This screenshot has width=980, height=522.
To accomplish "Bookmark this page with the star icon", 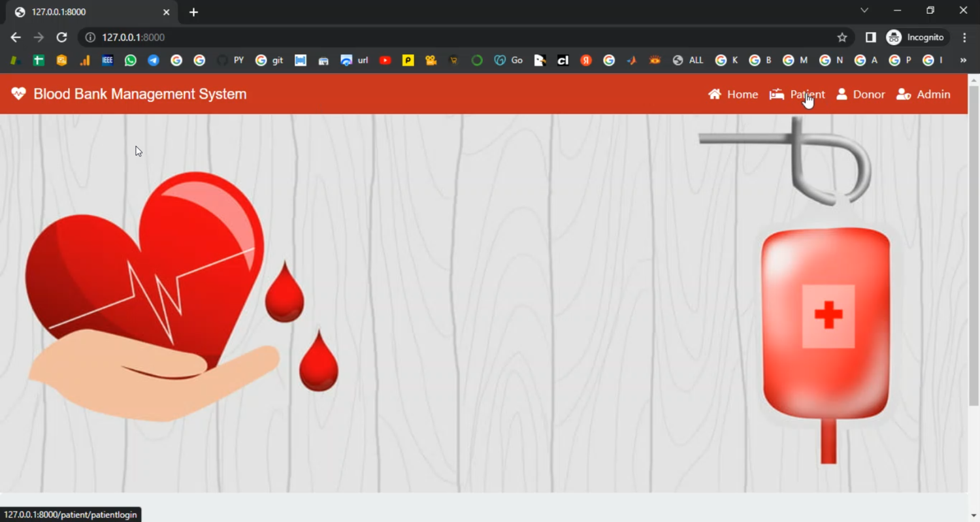I will click(842, 37).
